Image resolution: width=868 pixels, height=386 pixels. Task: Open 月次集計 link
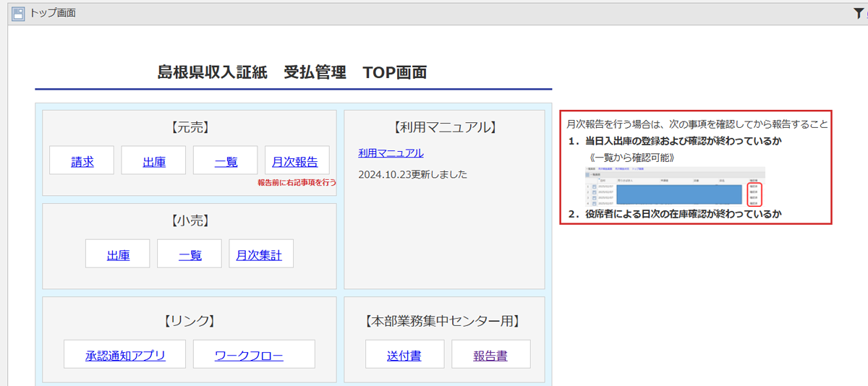pyautogui.click(x=261, y=254)
